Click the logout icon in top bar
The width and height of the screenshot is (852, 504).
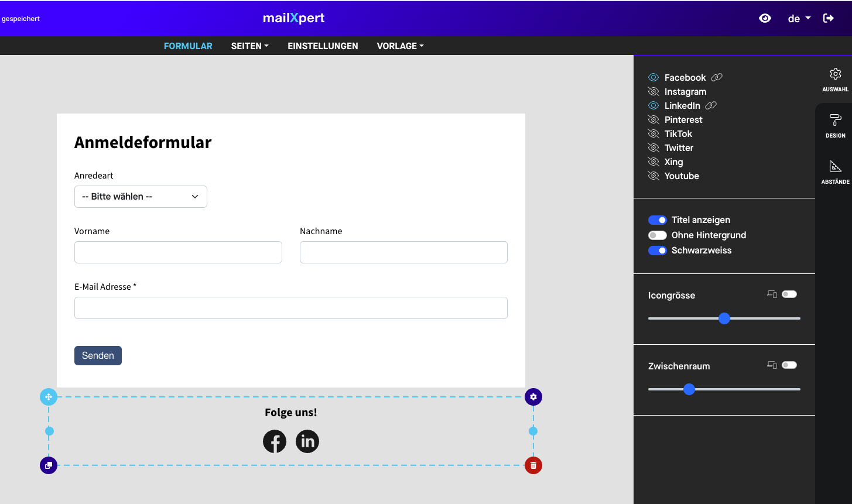pyautogui.click(x=829, y=18)
